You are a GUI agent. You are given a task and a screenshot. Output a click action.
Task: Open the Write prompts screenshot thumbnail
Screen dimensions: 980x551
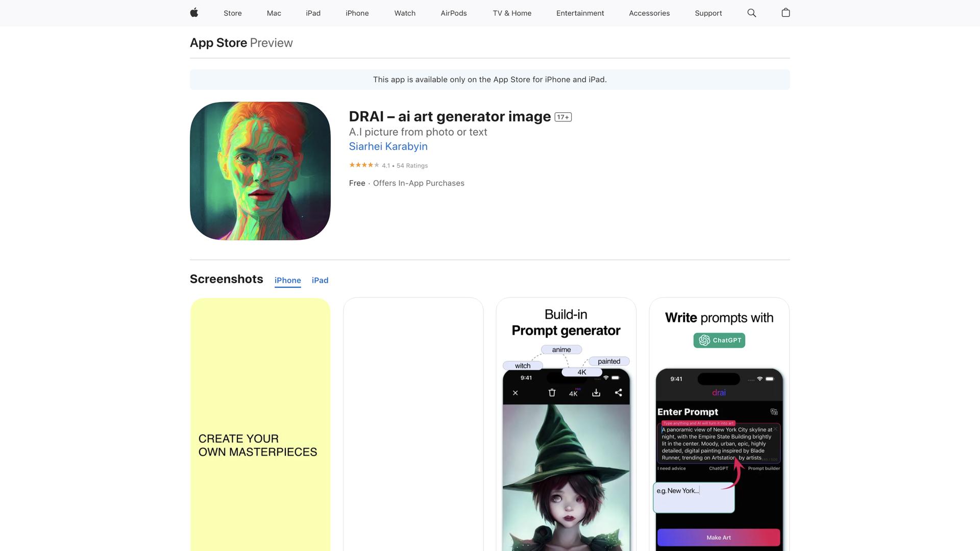click(x=719, y=423)
